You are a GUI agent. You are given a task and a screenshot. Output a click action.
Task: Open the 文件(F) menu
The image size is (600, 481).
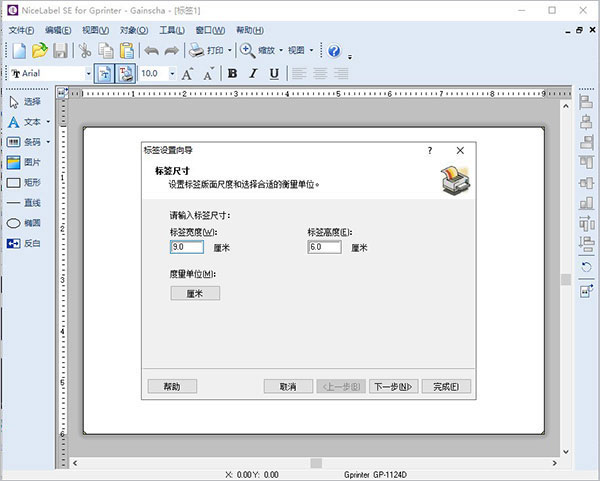click(x=21, y=30)
